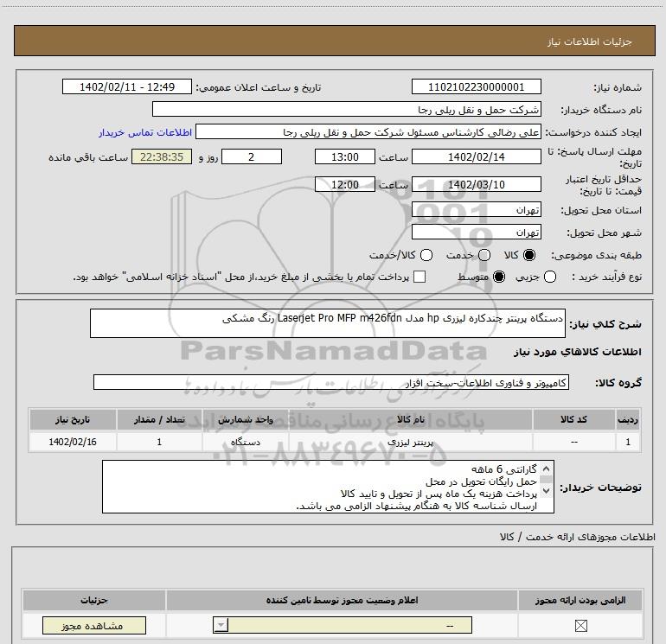Click the اطلاعات مجوزهای ارائه خدمت / کالا heading
Viewport: 666px width, 644px height.
[x=577, y=537]
